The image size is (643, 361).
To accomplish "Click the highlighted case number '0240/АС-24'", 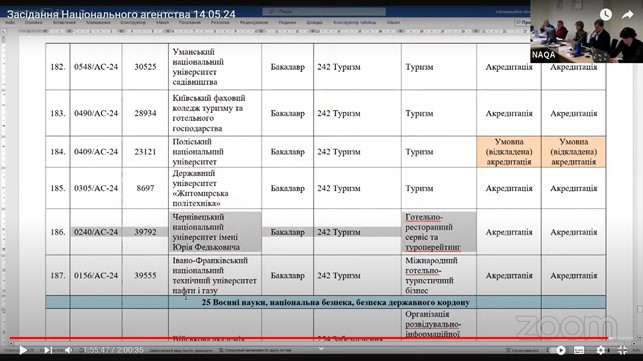I will pyautogui.click(x=96, y=232).
